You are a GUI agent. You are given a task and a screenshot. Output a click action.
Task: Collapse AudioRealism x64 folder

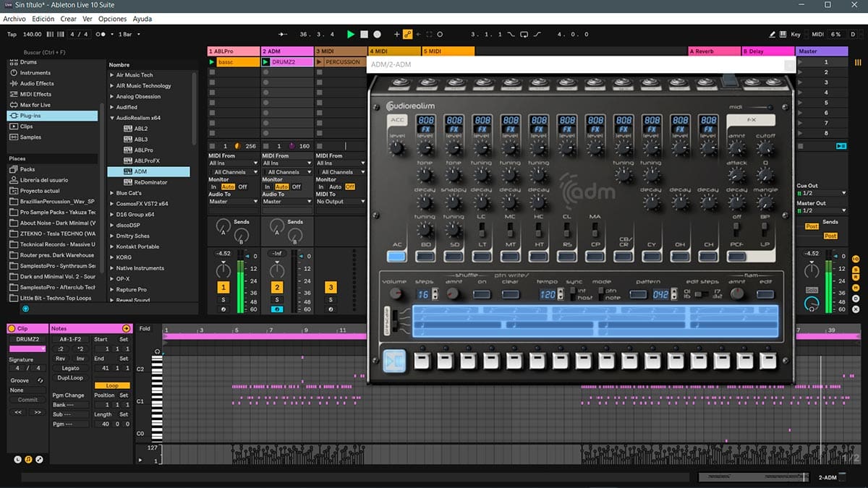pyautogui.click(x=112, y=118)
